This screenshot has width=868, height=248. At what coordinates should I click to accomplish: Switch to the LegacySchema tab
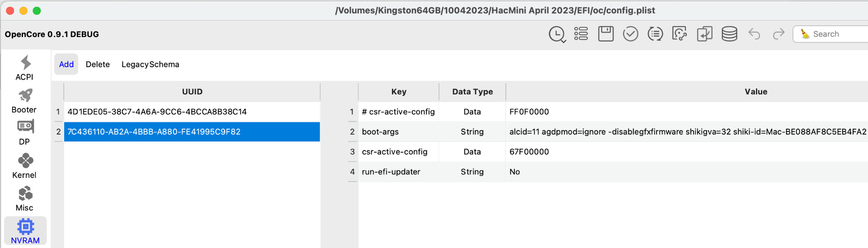[x=150, y=64]
